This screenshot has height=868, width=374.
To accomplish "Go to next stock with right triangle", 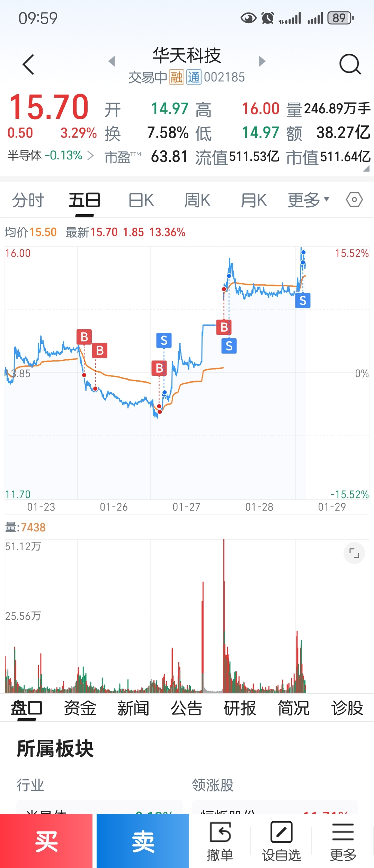I will [x=262, y=61].
